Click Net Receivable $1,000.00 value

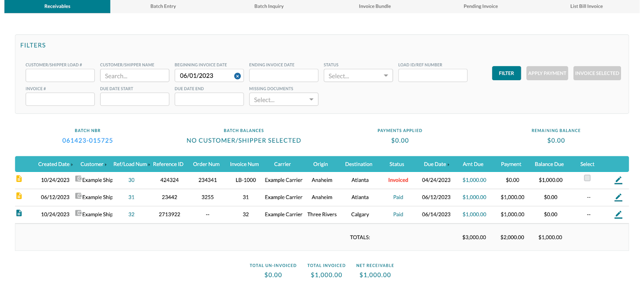(375, 275)
